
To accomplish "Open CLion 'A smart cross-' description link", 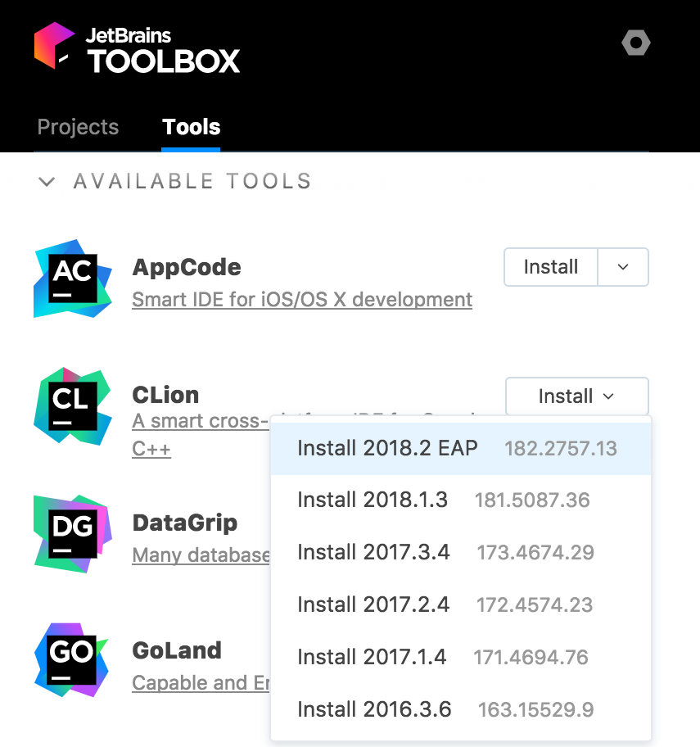I will click(201, 421).
